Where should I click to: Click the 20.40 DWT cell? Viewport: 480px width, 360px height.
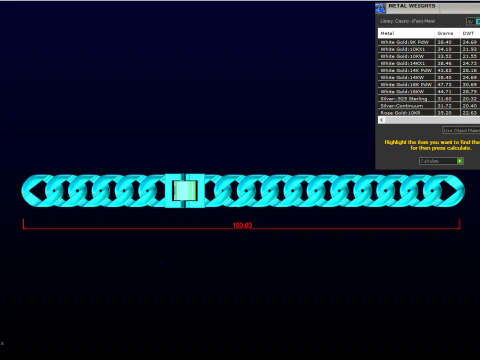coord(470,106)
